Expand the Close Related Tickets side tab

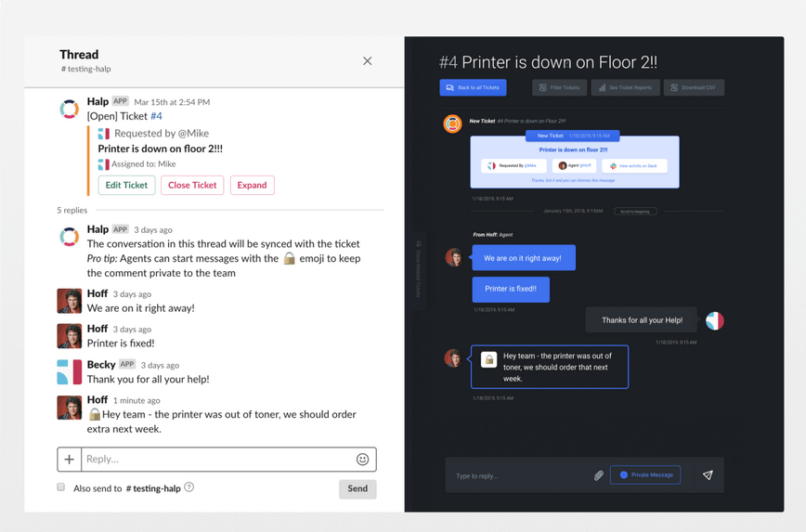pos(419,270)
